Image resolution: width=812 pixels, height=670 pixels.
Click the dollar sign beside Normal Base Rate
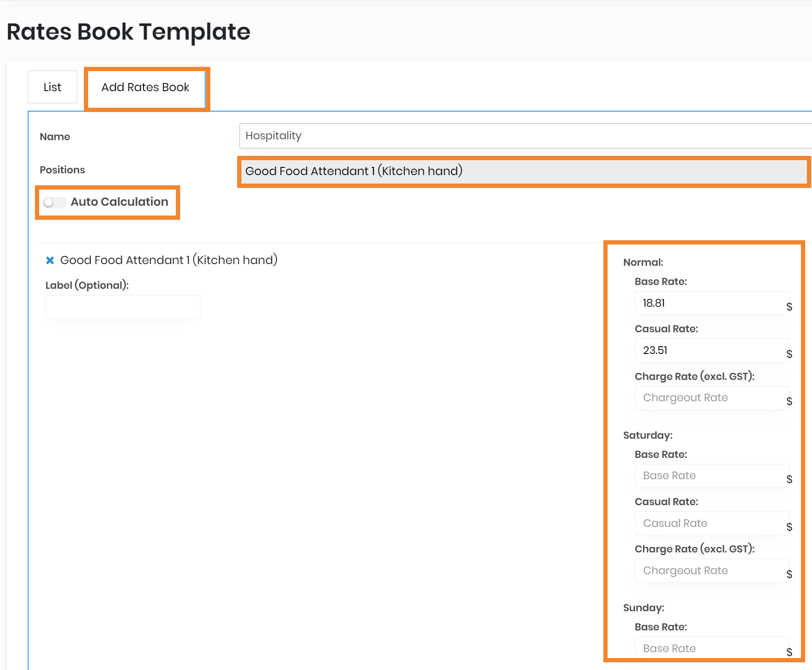click(789, 307)
